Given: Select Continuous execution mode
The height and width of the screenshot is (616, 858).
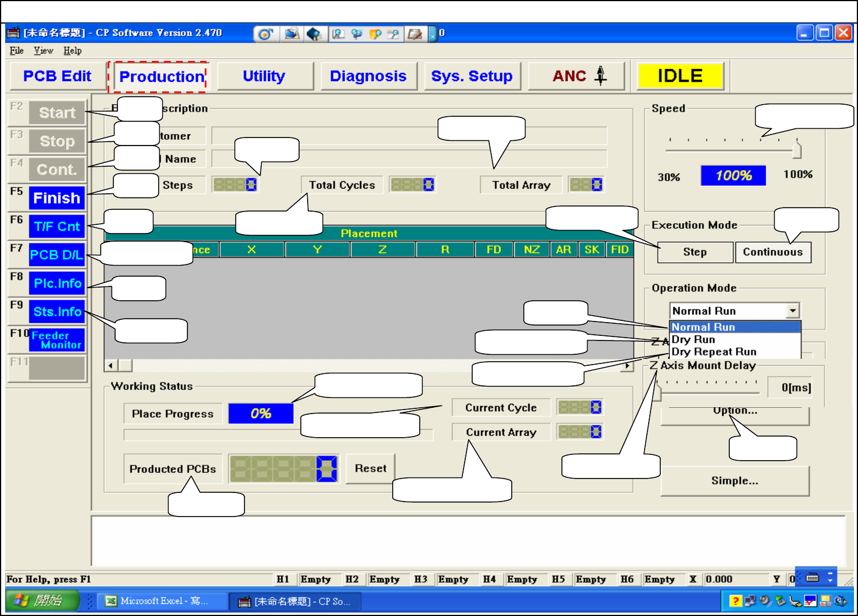Looking at the screenshot, I should point(773,252).
